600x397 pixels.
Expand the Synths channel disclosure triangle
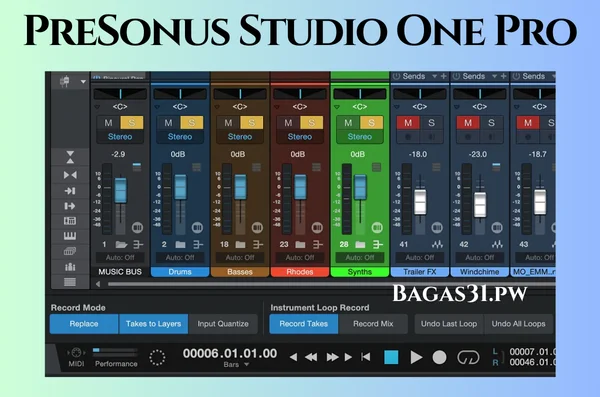337,107
